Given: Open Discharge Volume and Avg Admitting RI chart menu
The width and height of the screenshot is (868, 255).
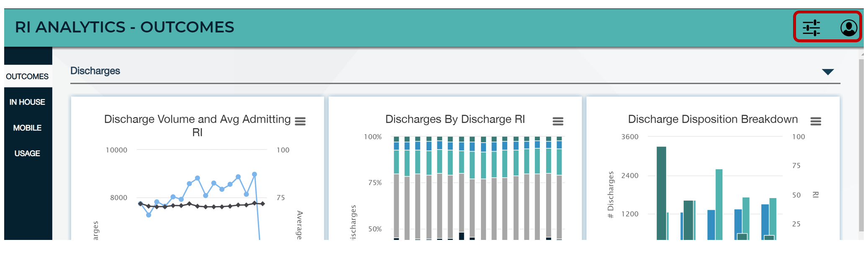Looking at the screenshot, I should (300, 121).
